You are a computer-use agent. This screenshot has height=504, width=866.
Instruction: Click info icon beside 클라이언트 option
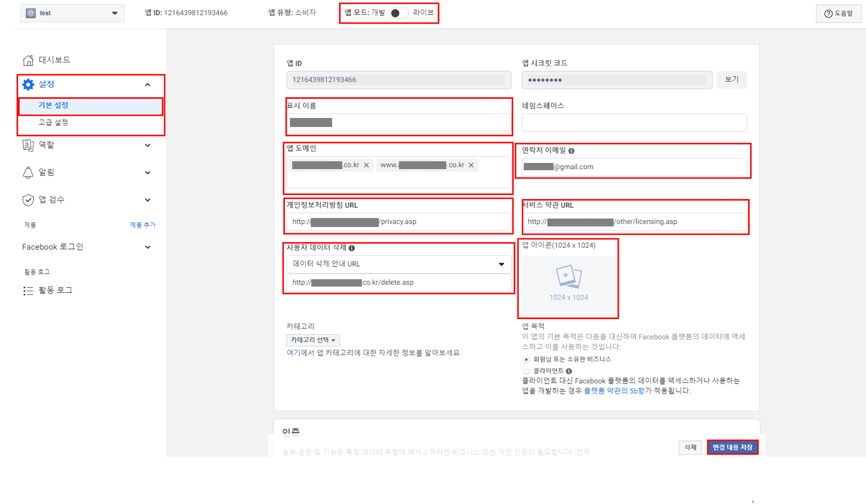569,371
